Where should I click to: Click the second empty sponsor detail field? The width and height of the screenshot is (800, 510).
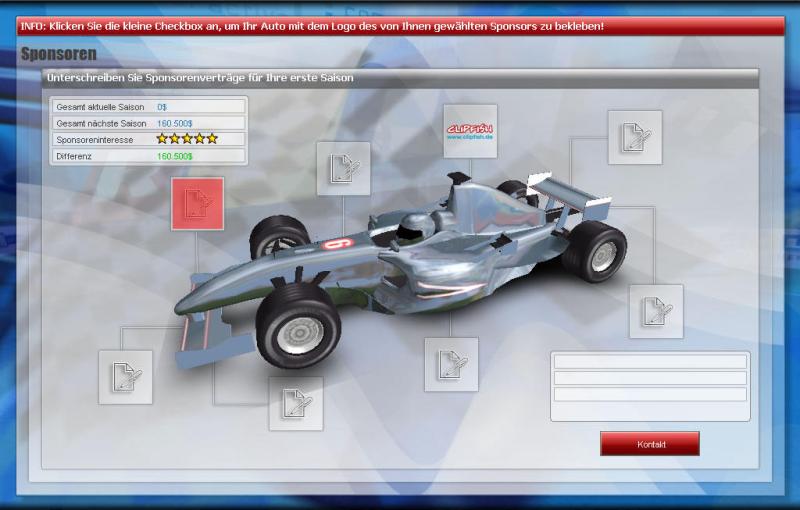650,378
